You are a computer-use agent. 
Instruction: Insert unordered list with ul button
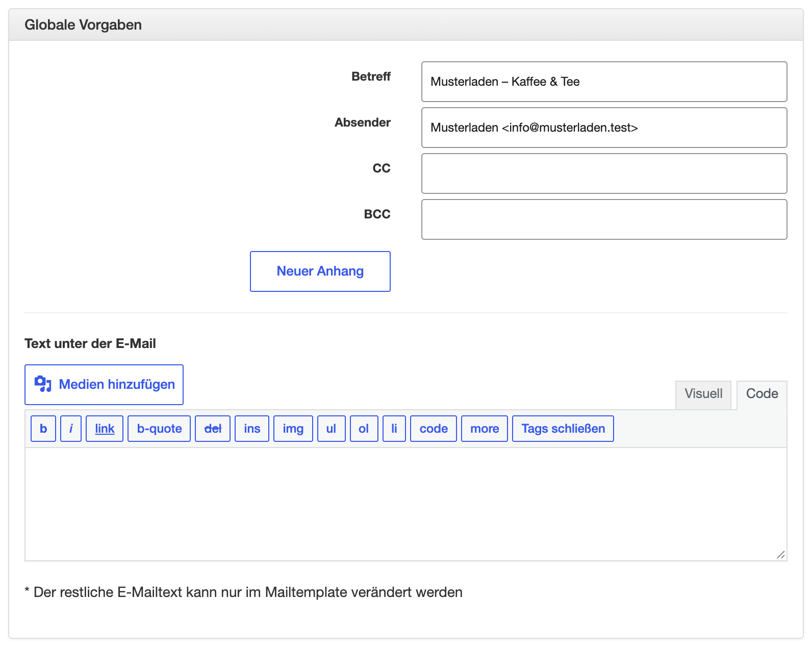point(332,429)
